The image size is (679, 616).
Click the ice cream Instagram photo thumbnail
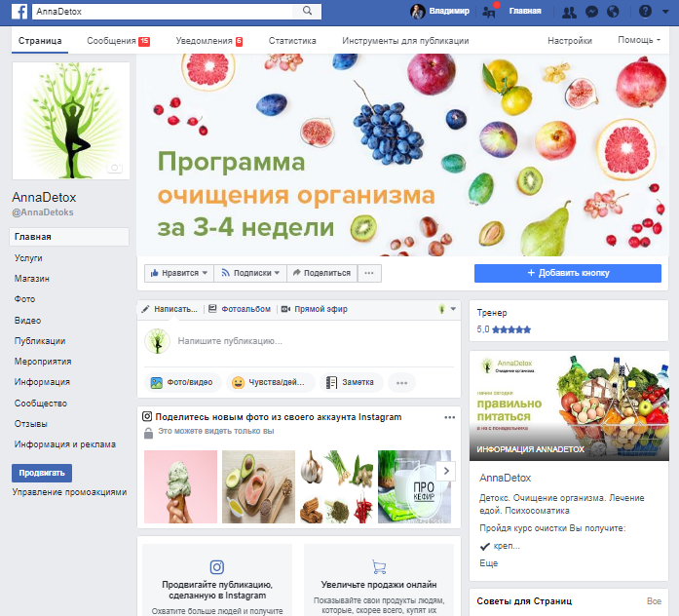[x=180, y=487]
